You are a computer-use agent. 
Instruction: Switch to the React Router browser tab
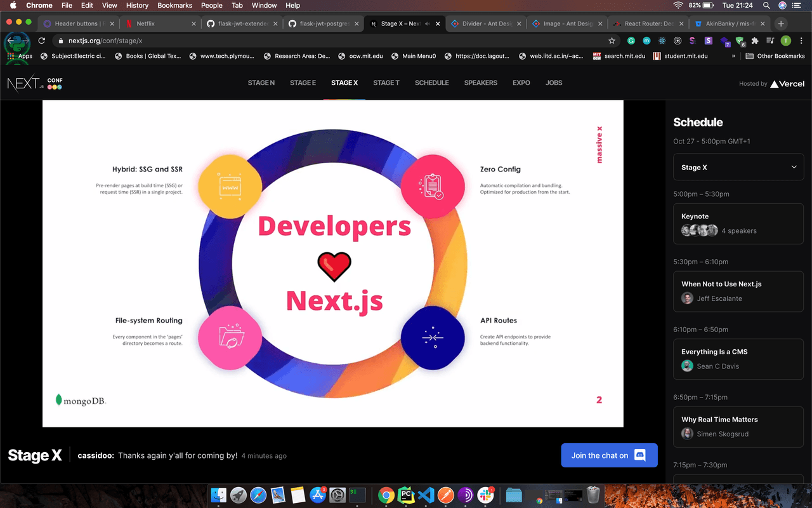tap(648, 23)
